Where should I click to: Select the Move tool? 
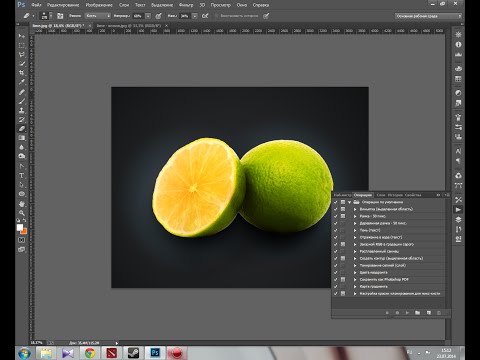[x=22, y=36]
